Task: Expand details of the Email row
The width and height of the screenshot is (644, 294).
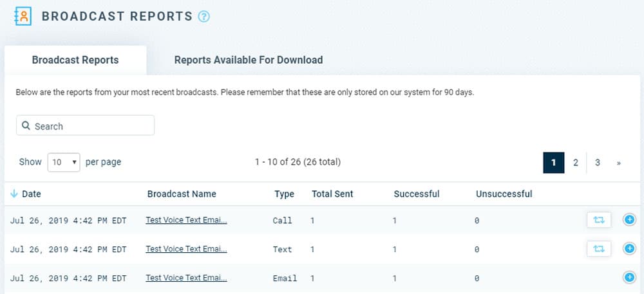Action: [x=629, y=278]
